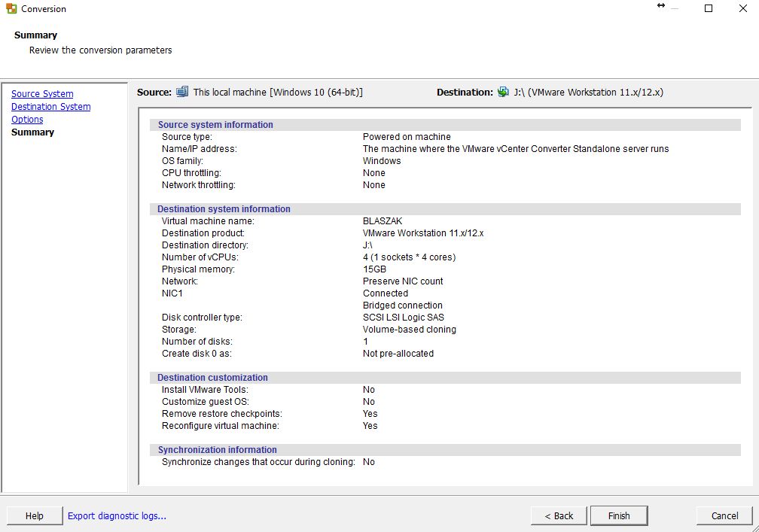Maximize the Conversion window
The image size is (759, 532).
coord(708,8)
